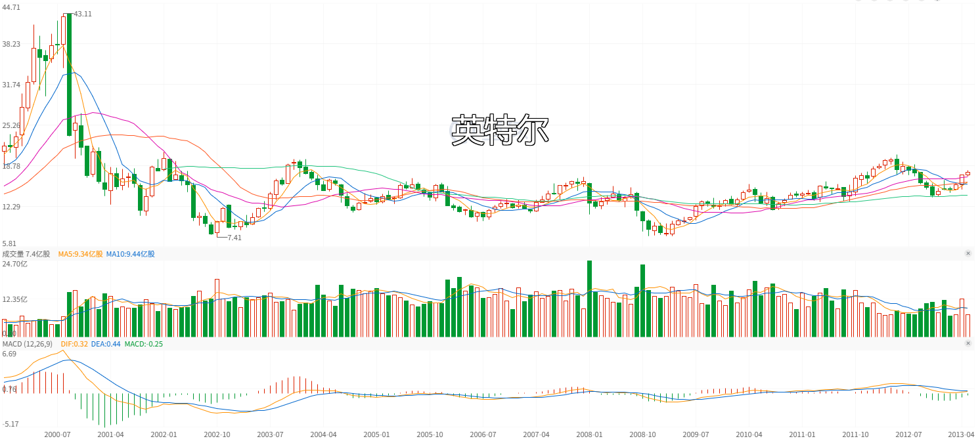The height and width of the screenshot is (443, 980).
Task: Select the 2011-01 date on time axis
Action: click(802, 434)
